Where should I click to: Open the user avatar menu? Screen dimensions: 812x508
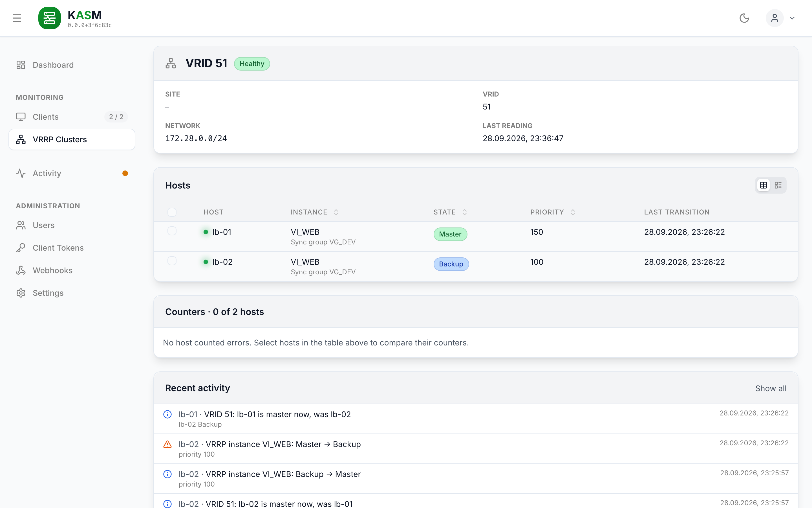775,18
